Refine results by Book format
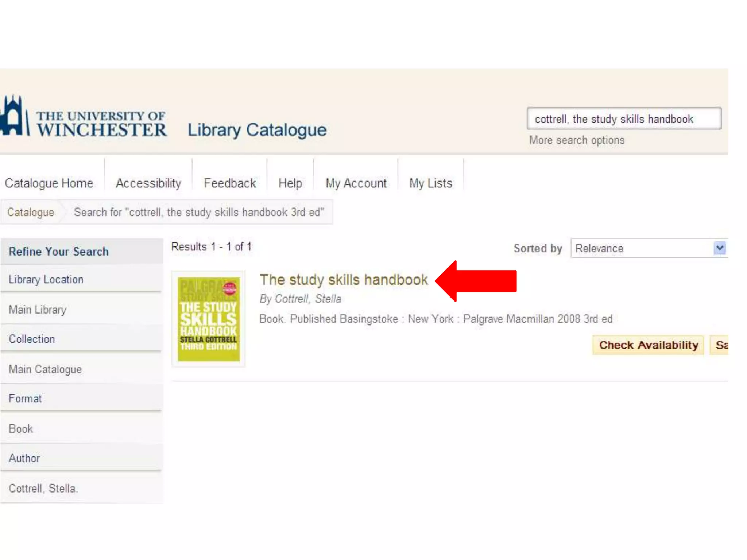Image resolution: width=747 pixels, height=560 pixels. [x=21, y=429]
